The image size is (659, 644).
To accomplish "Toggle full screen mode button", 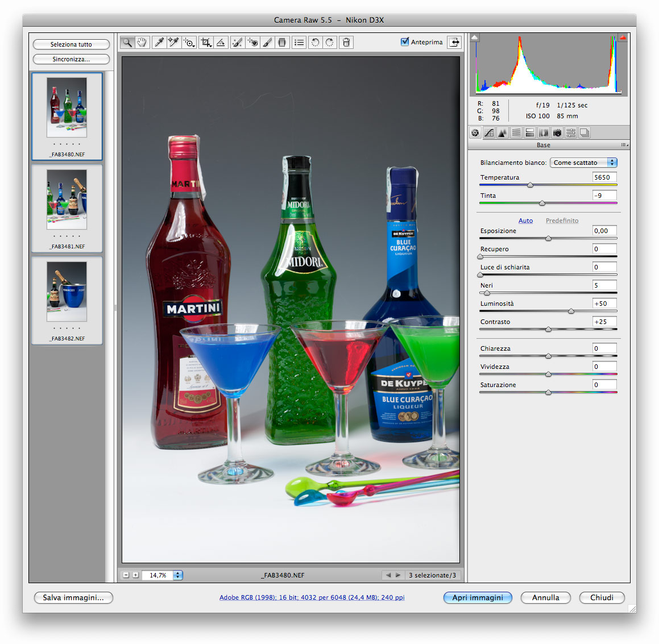I will tap(454, 42).
